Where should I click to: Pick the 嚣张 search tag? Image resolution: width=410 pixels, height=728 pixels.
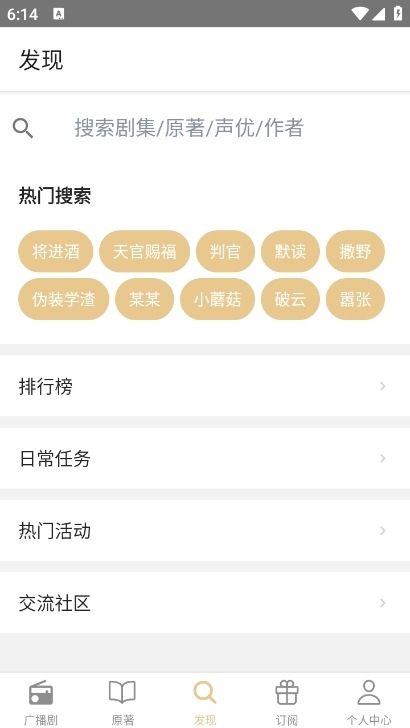tap(355, 299)
